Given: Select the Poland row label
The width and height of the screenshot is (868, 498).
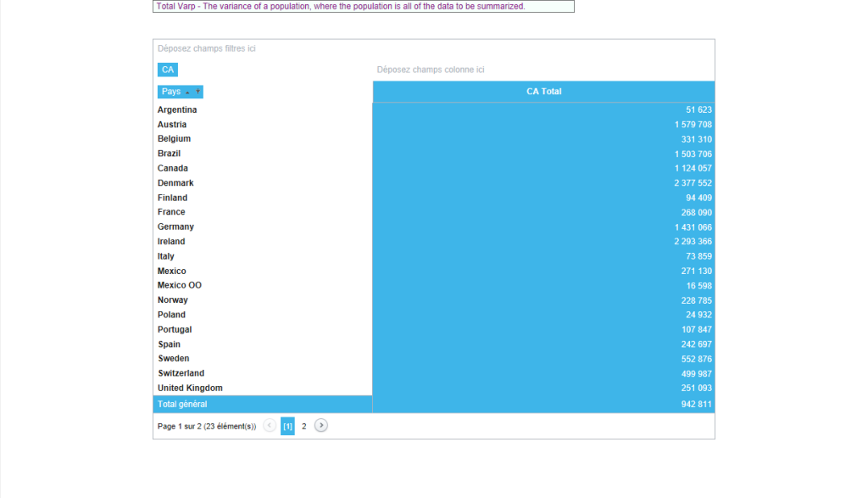Looking at the screenshot, I should tap(171, 315).
